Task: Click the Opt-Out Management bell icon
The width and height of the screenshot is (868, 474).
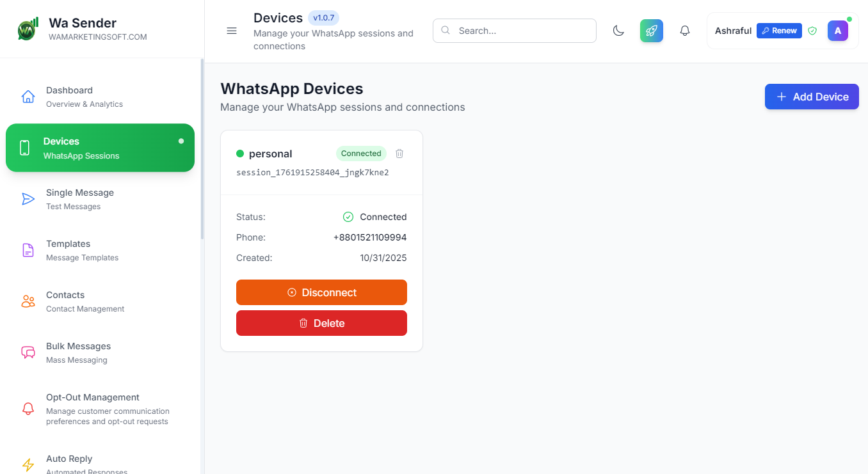Action: (28, 407)
